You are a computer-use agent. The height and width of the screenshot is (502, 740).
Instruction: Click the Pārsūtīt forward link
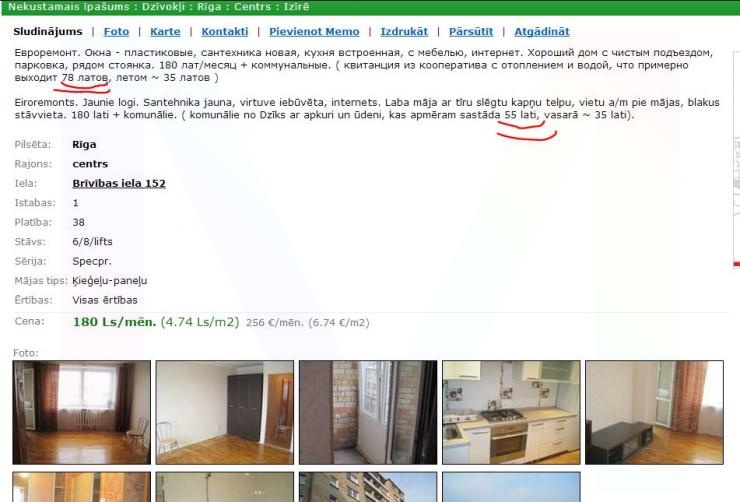point(471,32)
